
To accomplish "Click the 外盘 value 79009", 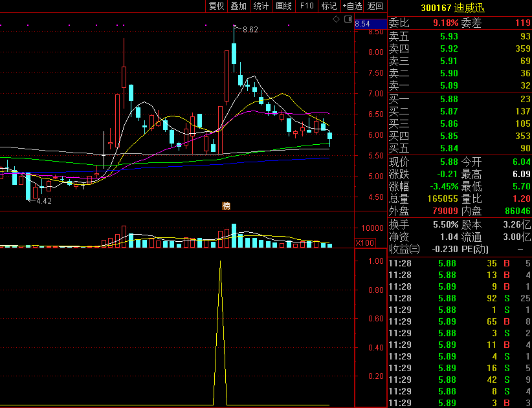I will (445, 211).
